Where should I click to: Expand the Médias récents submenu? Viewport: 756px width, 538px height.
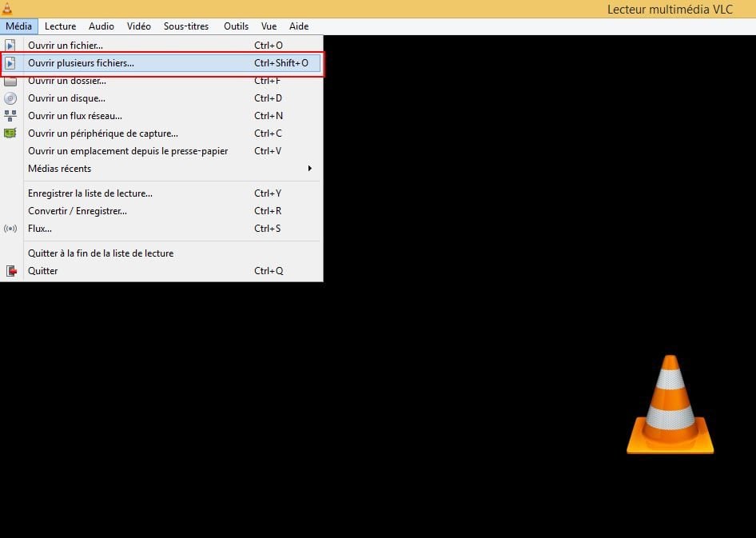point(161,168)
